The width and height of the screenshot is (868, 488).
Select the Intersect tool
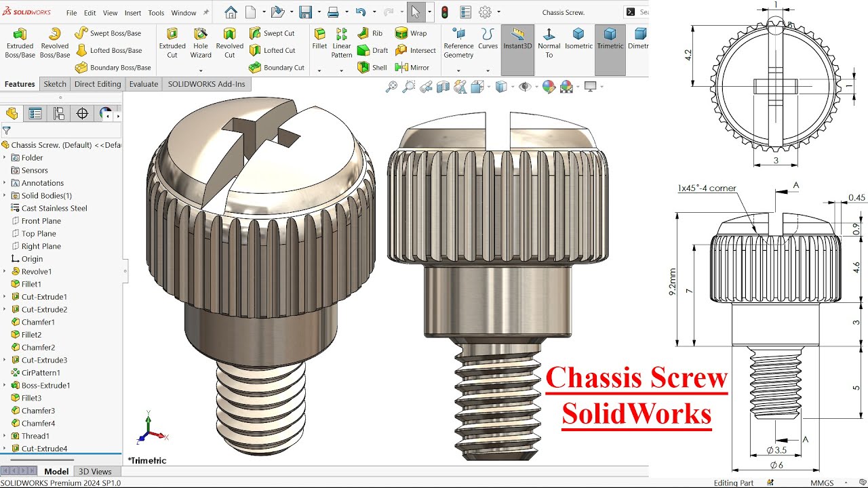(416, 50)
